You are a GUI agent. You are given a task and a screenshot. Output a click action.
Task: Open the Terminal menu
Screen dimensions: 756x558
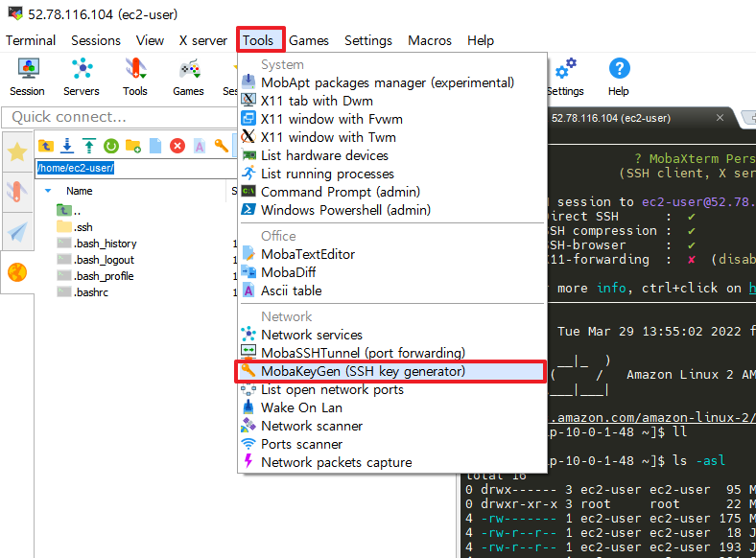click(31, 40)
